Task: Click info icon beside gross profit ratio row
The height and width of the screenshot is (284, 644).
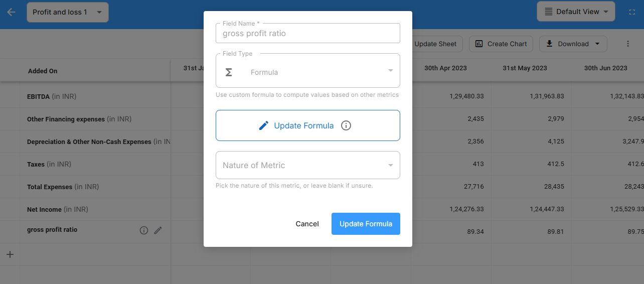Action: click(x=144, y=230)
